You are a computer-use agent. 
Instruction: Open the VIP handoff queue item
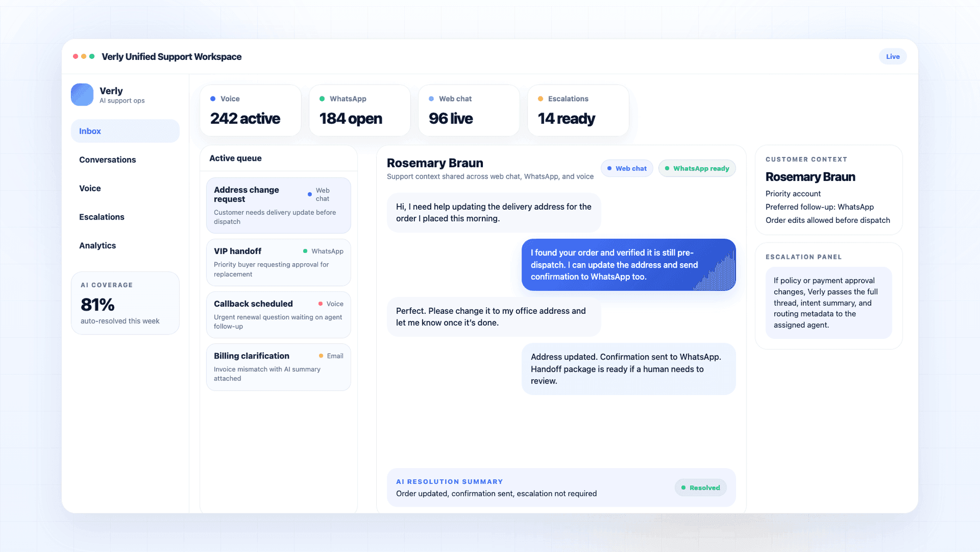tap(278, 262)
